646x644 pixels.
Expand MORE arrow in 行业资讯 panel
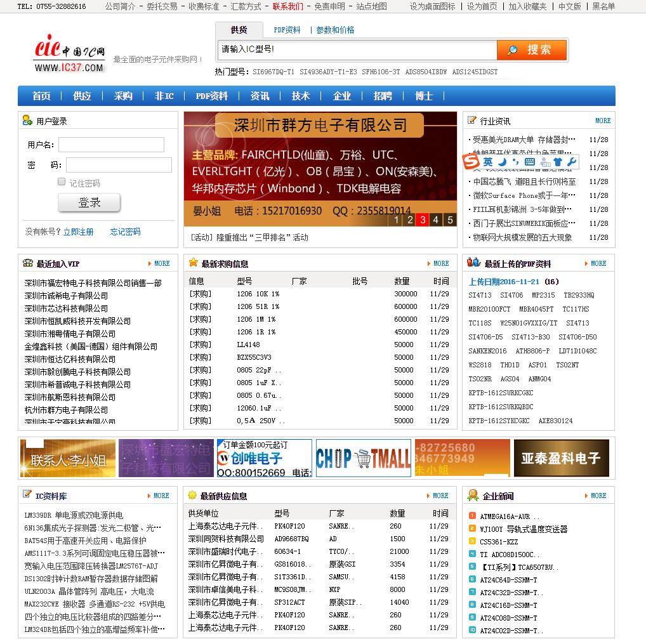(603, 121)
